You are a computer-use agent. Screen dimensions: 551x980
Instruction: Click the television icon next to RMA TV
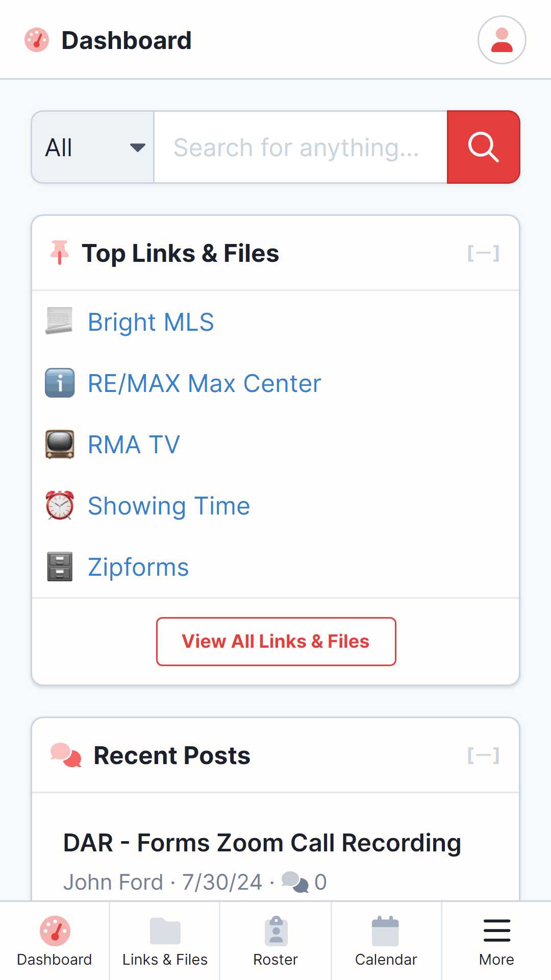(60, 444)
